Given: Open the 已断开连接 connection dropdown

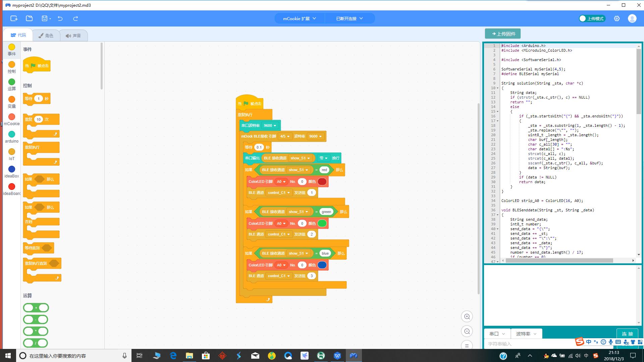Looking at the screenshot, I should tap(350, 18).
